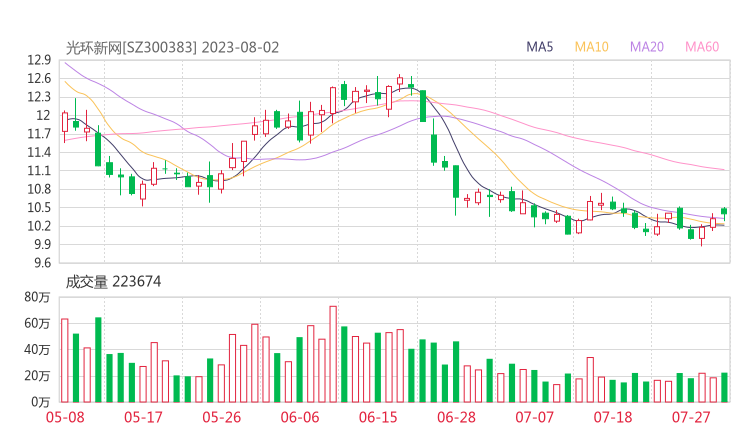Click the 05-08 date axis label
This screenshot has height=440, width=740.
pyautogui.click(x=65, y=417)
